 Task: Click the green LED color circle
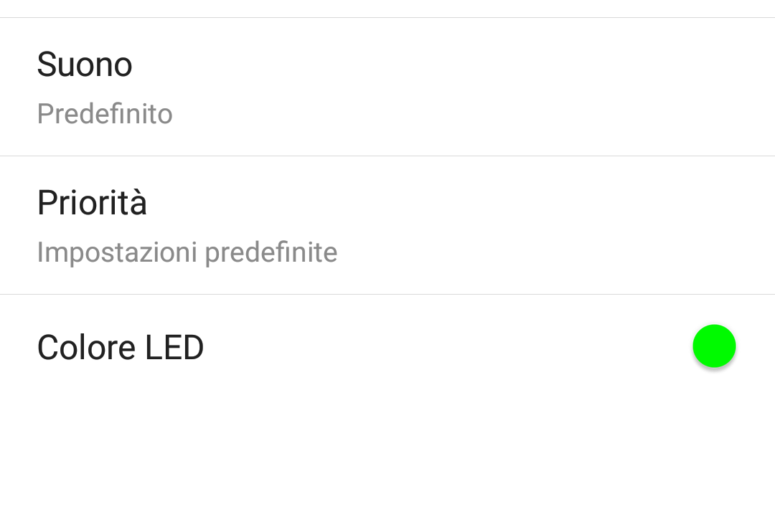coord(714,346)
